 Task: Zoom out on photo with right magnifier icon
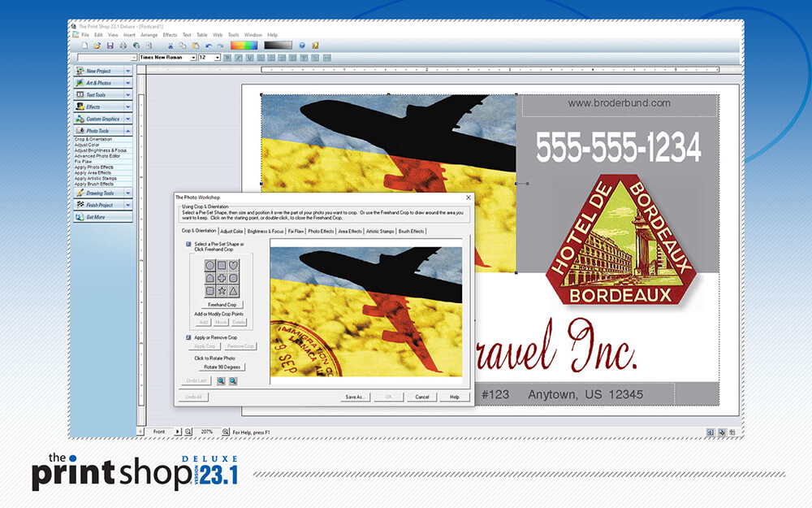(x=233, y=381)
